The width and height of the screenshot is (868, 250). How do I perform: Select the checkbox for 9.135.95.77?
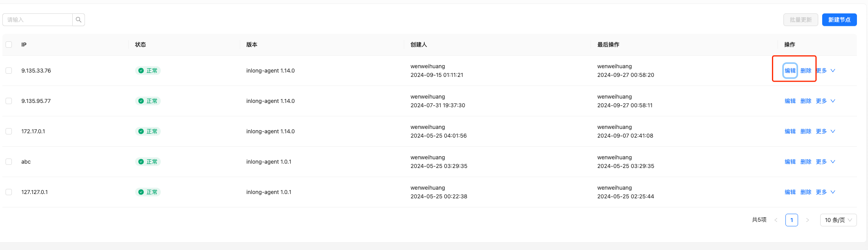point(9,101)
